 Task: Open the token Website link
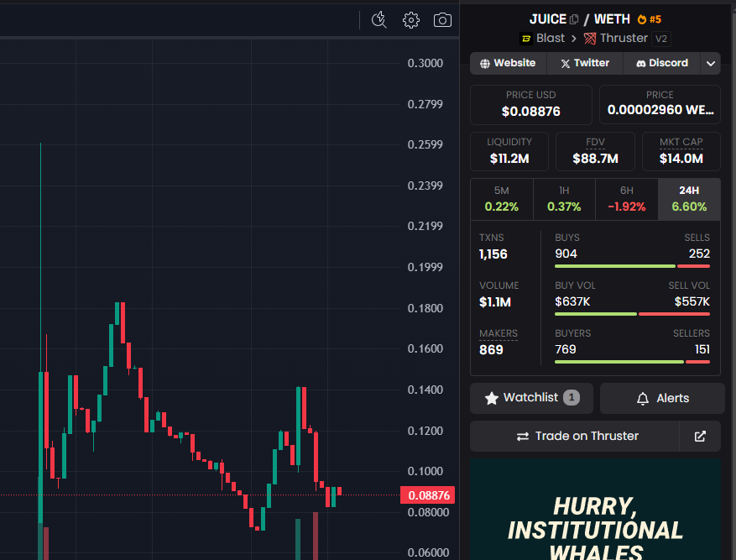point(508,64)
